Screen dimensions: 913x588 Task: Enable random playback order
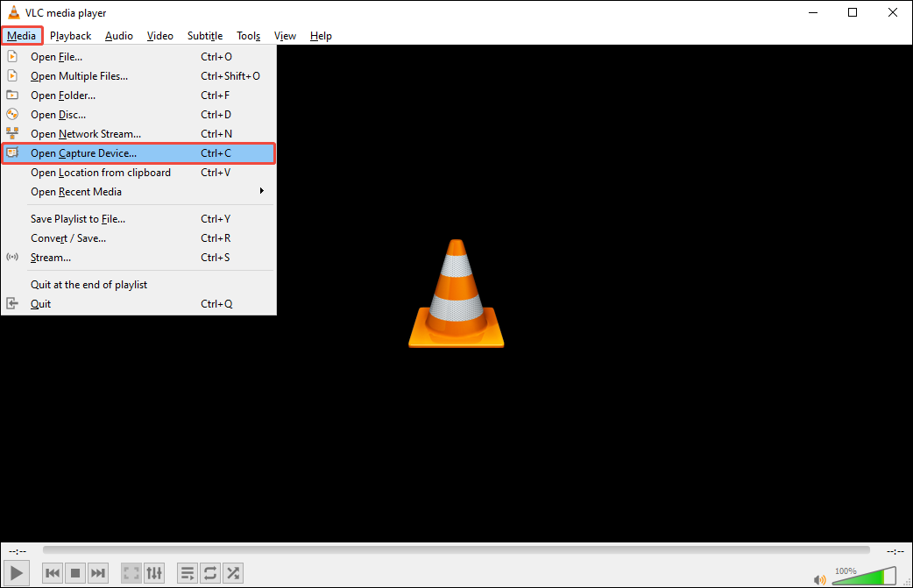tap(232, 573)
